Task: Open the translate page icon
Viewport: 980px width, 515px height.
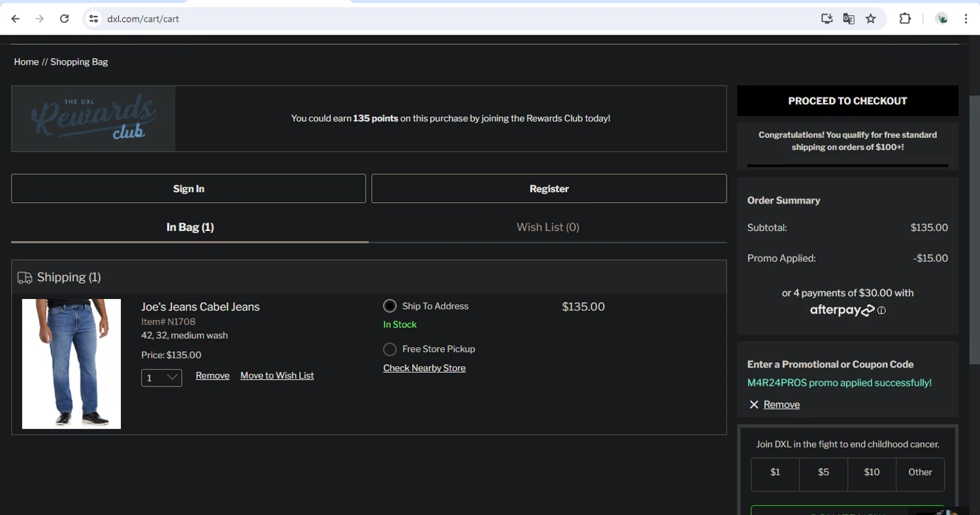Action: click(x=849, y=19)
